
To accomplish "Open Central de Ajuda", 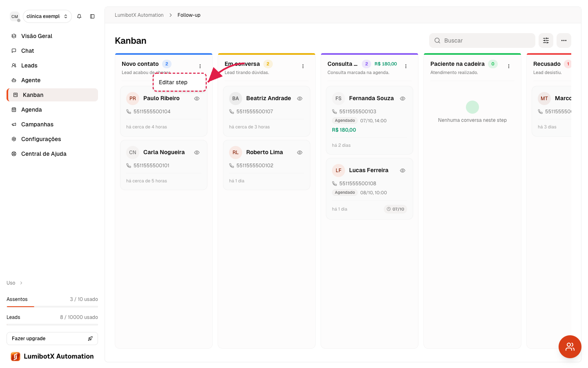I will 52,154.
